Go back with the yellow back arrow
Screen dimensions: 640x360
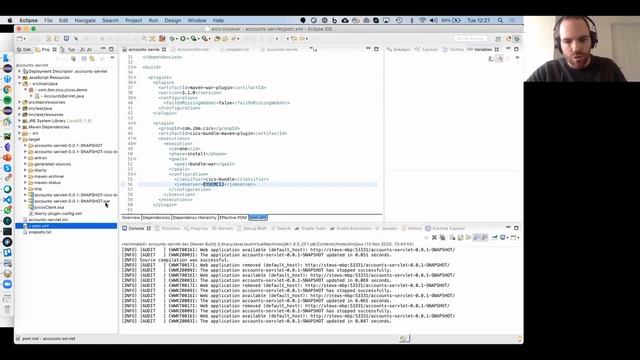coord(293,39)
